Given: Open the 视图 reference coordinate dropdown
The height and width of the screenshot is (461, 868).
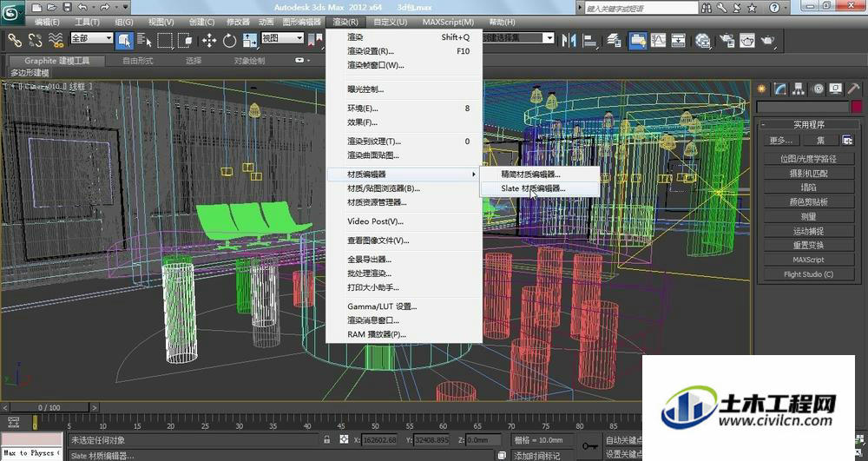Looking at the screenshot, I should pyautogui.click(x=282, y=38).
